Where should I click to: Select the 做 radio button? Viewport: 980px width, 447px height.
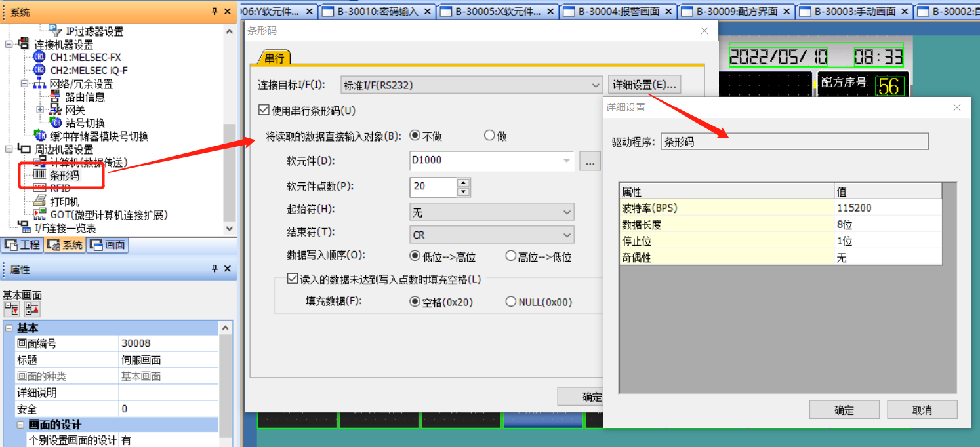[x=489, y=136]
